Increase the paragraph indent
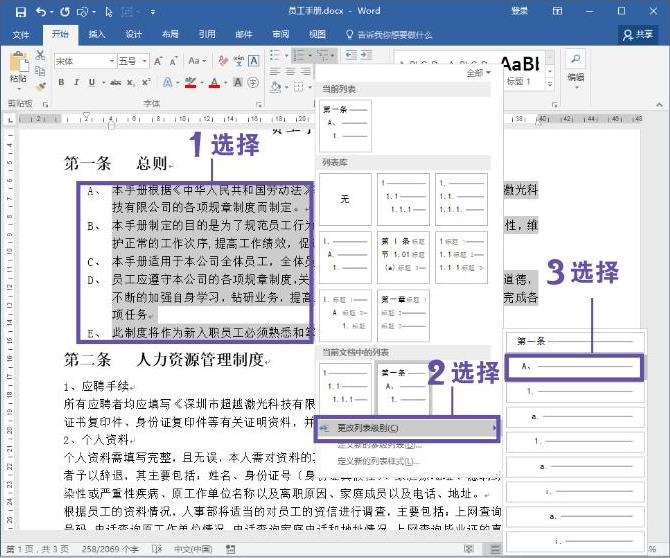 (x=366, y=55)
